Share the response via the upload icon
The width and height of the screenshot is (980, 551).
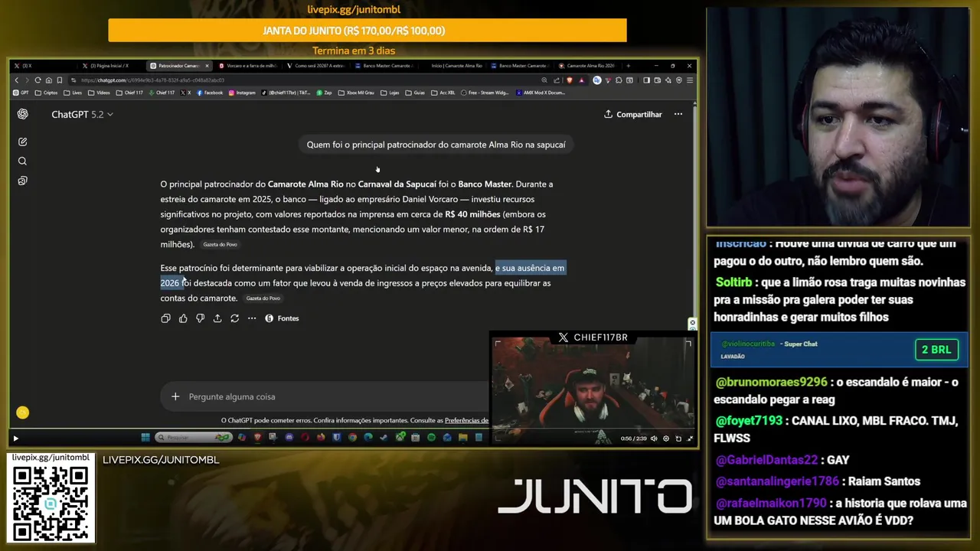[217, 318]
